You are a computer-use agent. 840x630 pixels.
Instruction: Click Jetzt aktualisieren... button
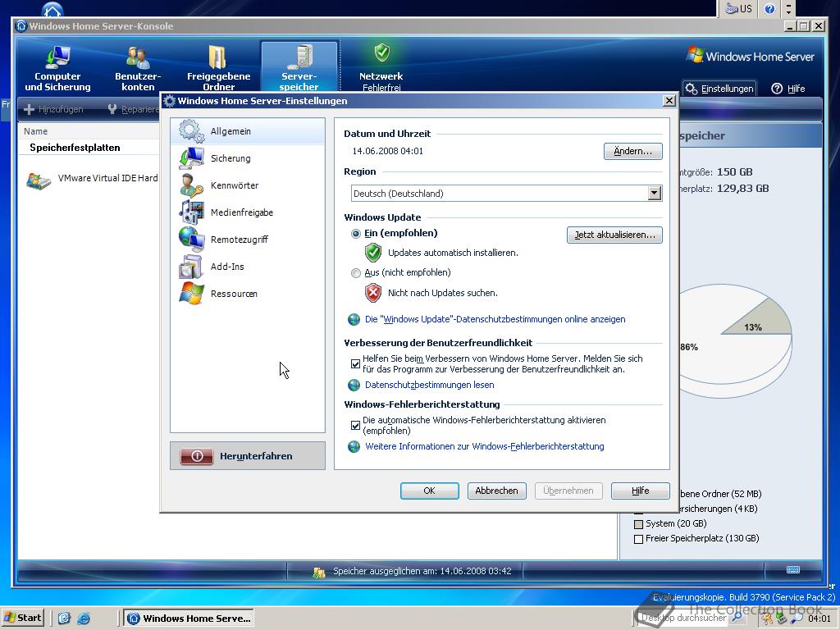tap(614, 235)
